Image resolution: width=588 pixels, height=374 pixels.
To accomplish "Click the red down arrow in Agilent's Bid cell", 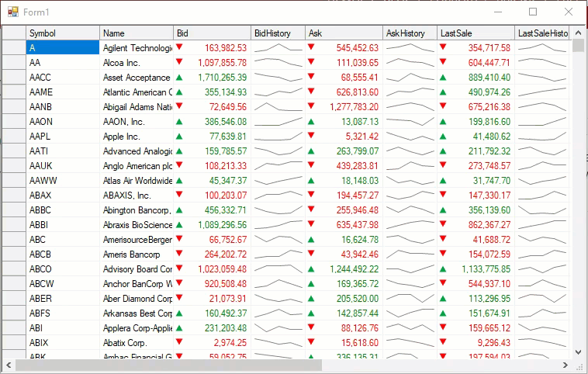I will pos(179,47).
